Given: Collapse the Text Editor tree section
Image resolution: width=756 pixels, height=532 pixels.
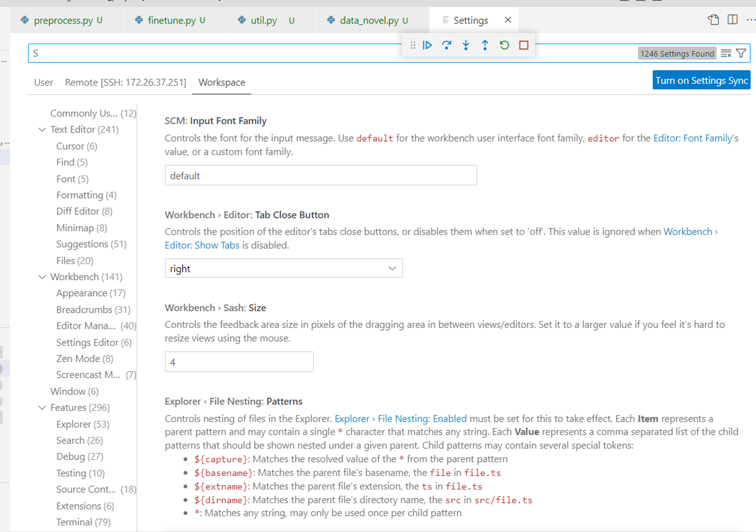Looking at the screenshot, I should click(42, 130).
